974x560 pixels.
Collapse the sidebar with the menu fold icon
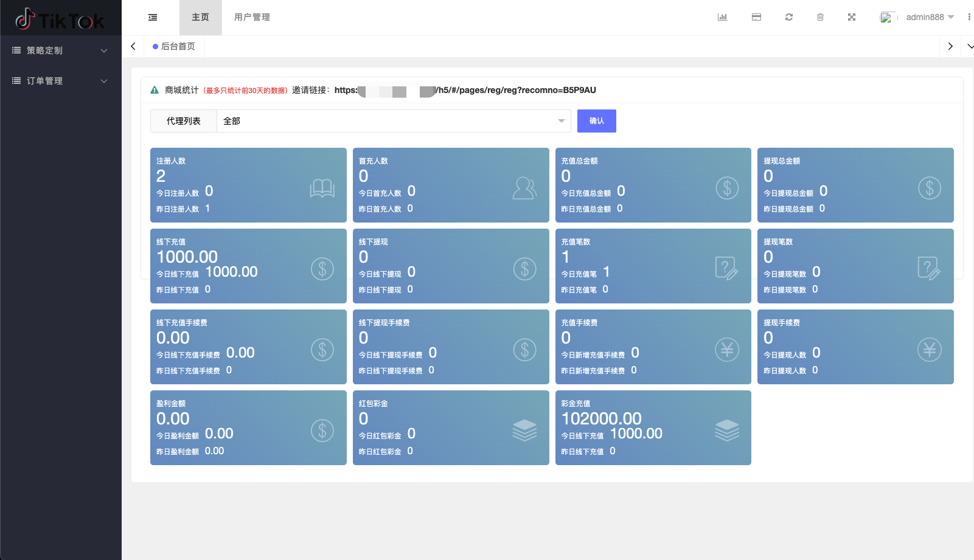pyautogui.click(x=153, y=18)
